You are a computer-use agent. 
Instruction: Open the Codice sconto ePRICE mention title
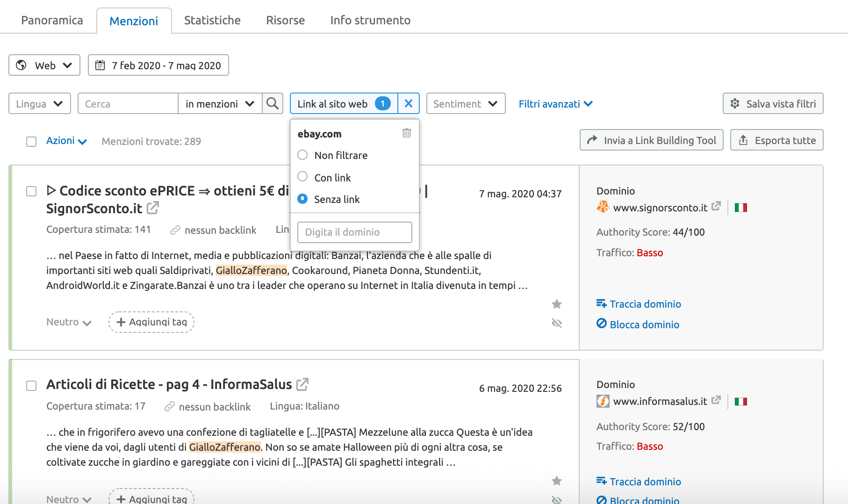[168, 200]
